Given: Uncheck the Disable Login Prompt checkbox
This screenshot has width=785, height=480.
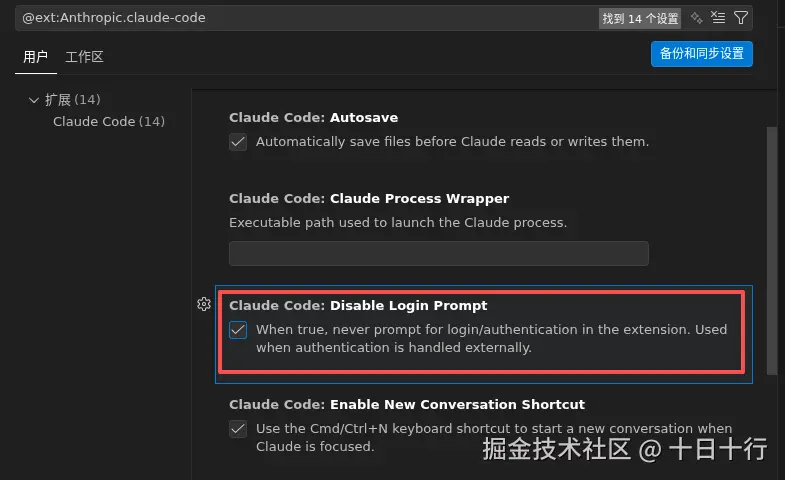Looking at the screenshot, I should coord(238,330).
